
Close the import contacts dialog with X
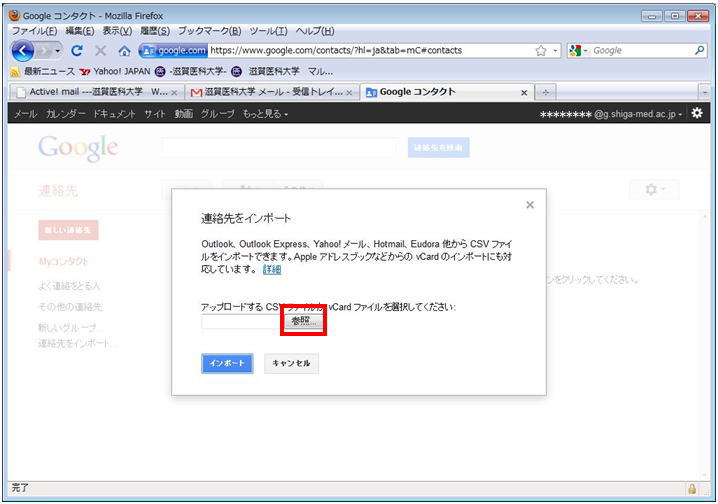pos(530,205)
